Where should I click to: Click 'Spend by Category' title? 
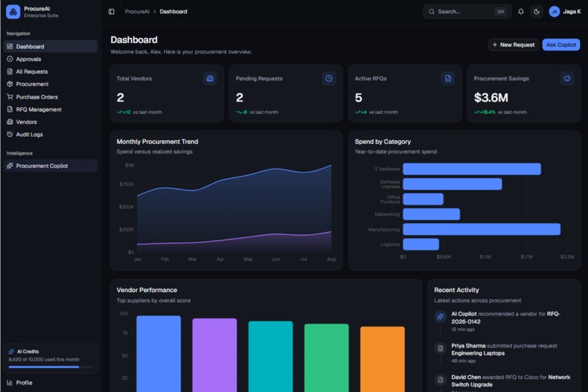click(382, 142)
